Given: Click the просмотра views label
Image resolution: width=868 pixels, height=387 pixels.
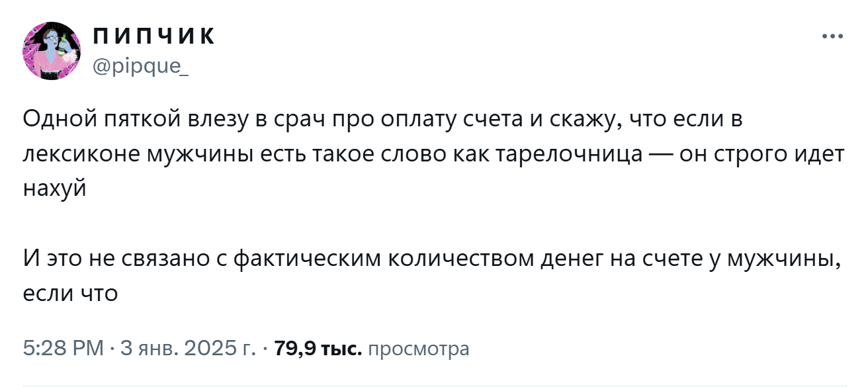Looking at the screenshot, I should click(418, 349).
